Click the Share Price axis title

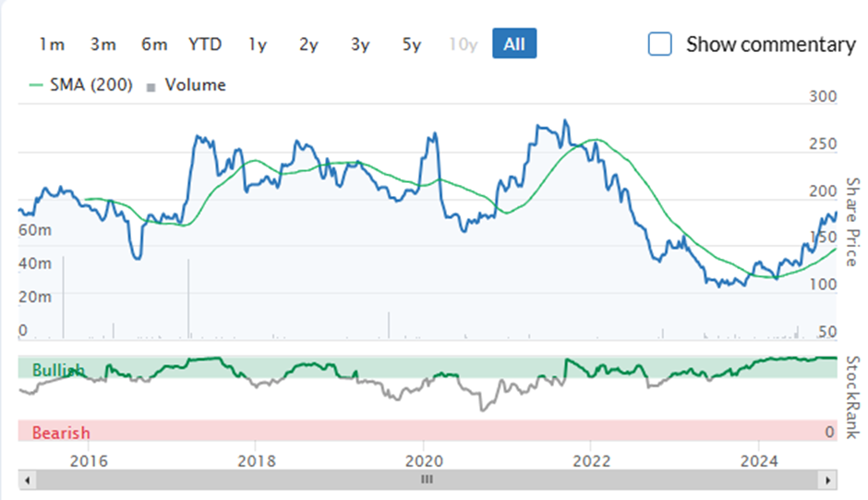tap(852, 222)
